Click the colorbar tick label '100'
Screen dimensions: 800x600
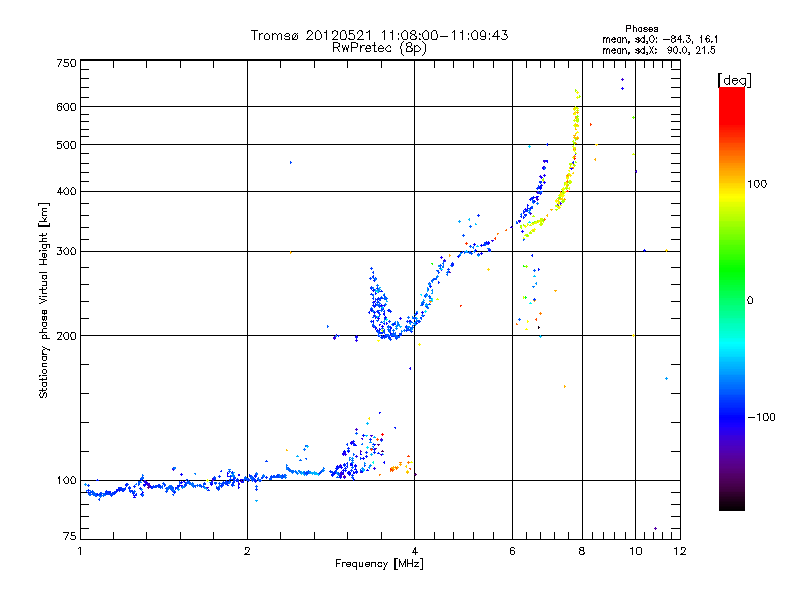pyautogui.click(x=757, y=184)
